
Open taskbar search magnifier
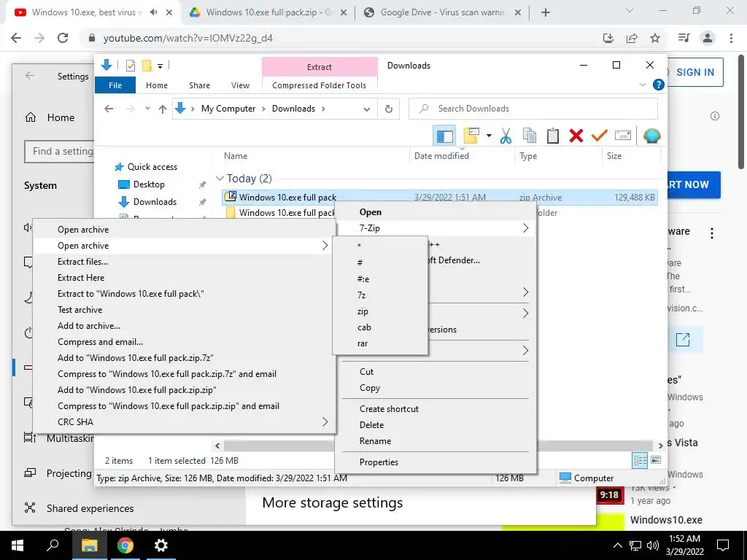(x=53, y=545)
